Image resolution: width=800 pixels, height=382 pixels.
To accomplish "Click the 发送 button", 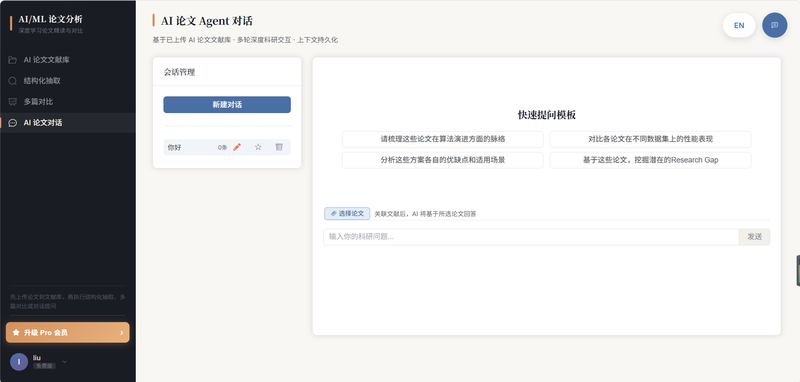I will (x=755, y=237).
